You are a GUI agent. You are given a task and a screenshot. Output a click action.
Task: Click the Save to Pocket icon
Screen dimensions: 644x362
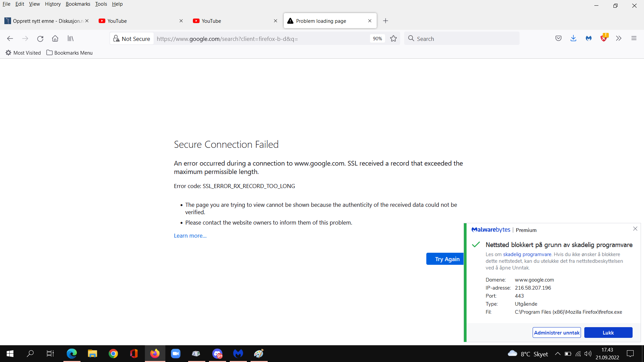point(558,39)
